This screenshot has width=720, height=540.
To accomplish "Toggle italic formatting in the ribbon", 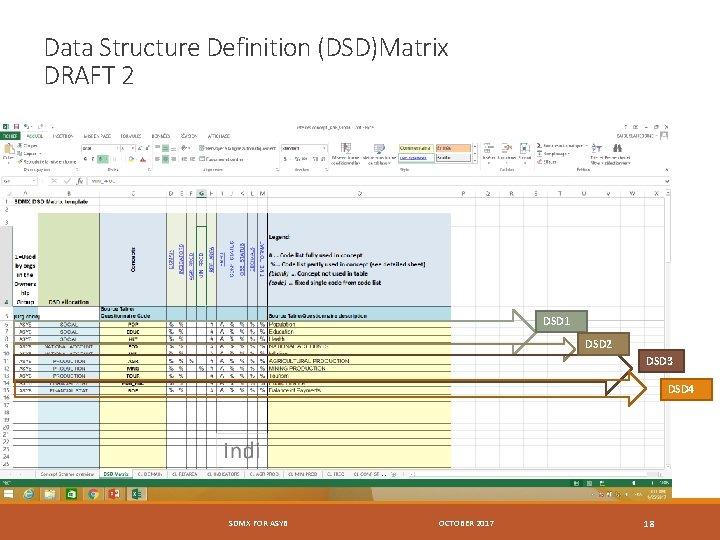I will click(x=92, y=157).
